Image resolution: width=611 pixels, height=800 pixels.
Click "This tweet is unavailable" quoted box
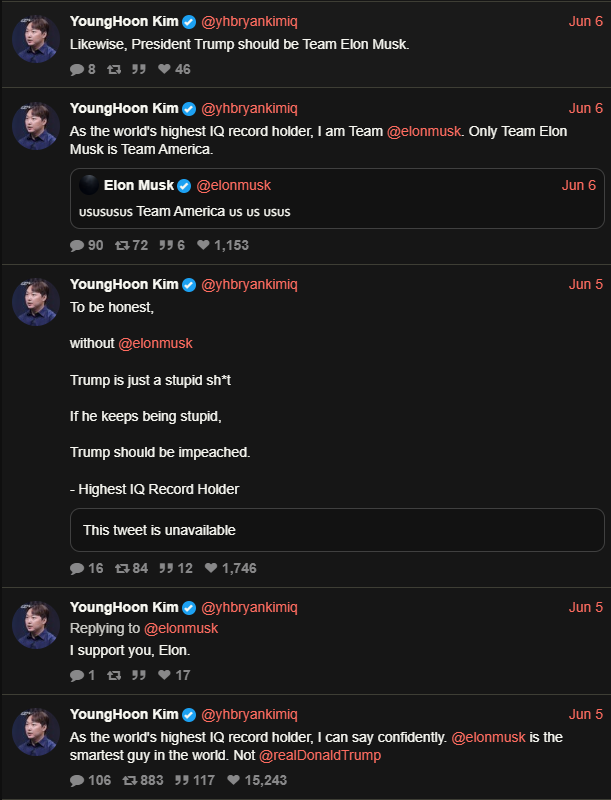336,530
